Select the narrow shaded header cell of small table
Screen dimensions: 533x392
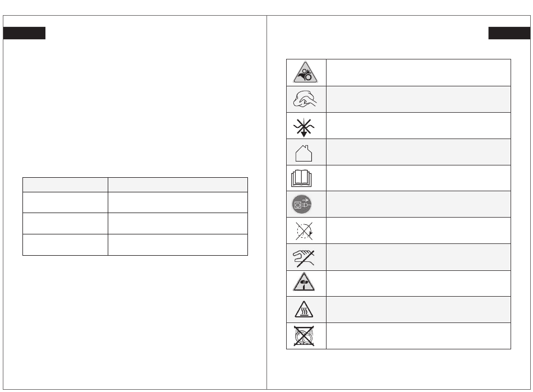coord(65,185)
